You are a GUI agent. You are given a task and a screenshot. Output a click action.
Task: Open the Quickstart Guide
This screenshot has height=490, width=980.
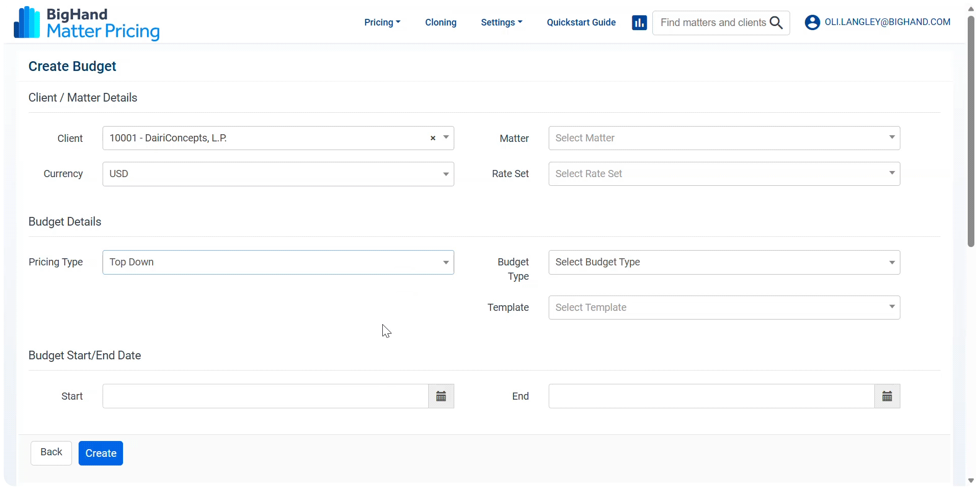point(581,22)
